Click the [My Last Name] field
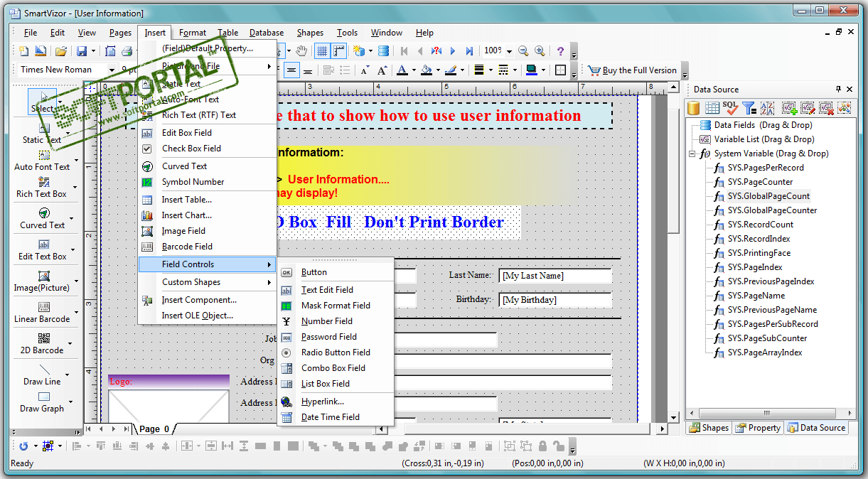Image resolution: width=868 pixels, height=479 pixels. (555, 276)
